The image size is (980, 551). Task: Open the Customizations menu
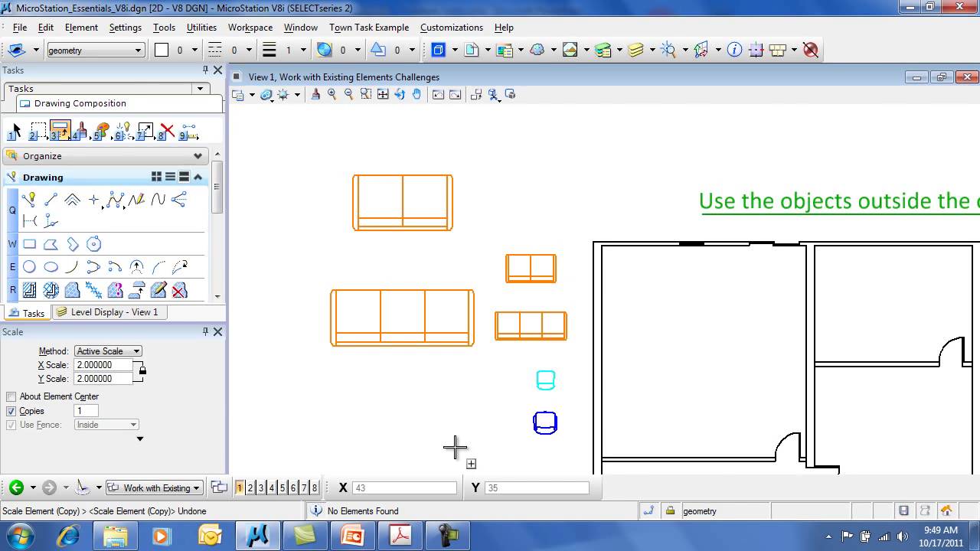[452, 27]
